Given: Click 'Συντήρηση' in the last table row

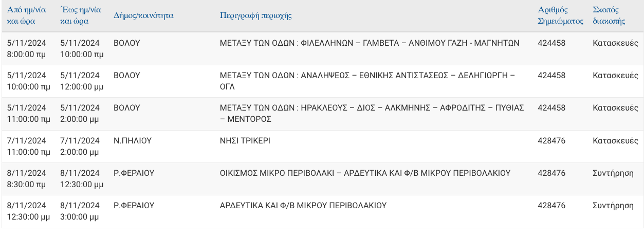Looking at the screenshot, I should [613, 205].
